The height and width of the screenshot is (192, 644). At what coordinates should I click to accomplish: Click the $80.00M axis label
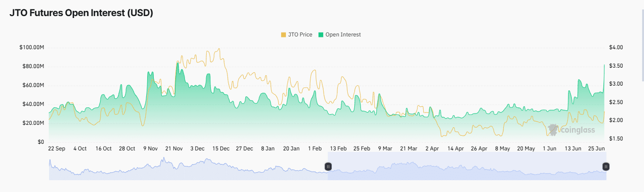(x=33, y=66)
